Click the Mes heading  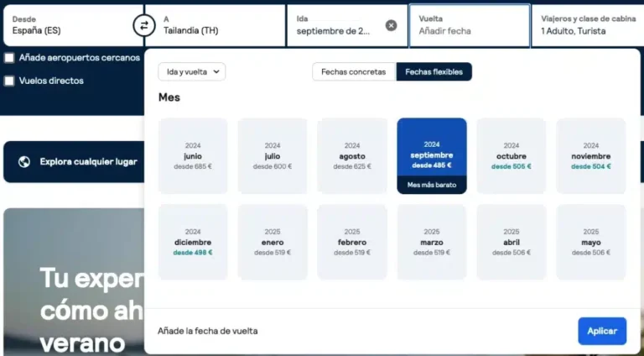point(169,97)
